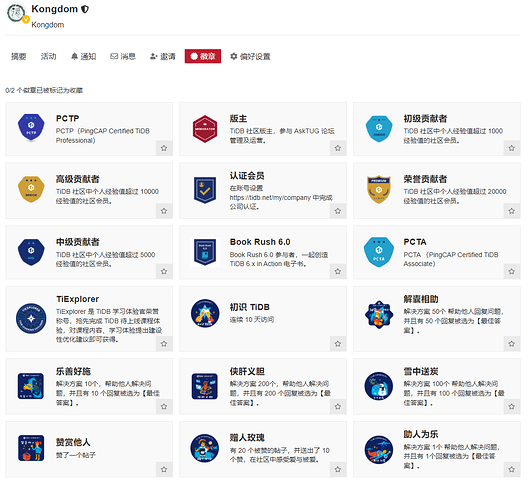The height and width of the screenshot is (500, 531).
Task: Star the 解囊相助 badge as favorite
Action: (x=512, y=343)
